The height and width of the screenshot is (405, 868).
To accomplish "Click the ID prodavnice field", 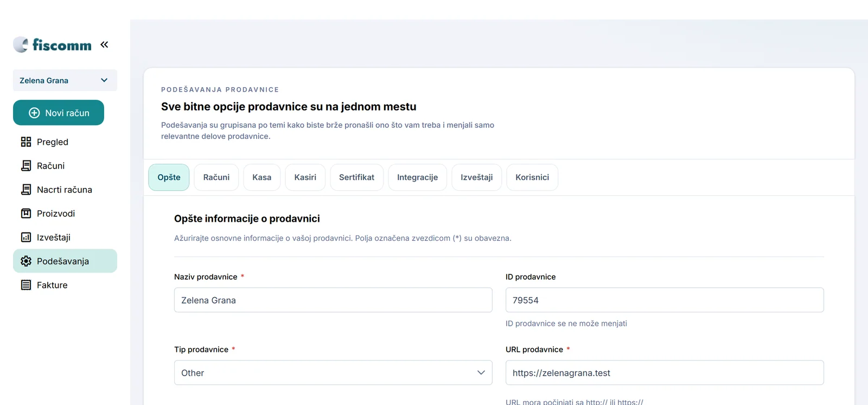I will pos(665,300).
